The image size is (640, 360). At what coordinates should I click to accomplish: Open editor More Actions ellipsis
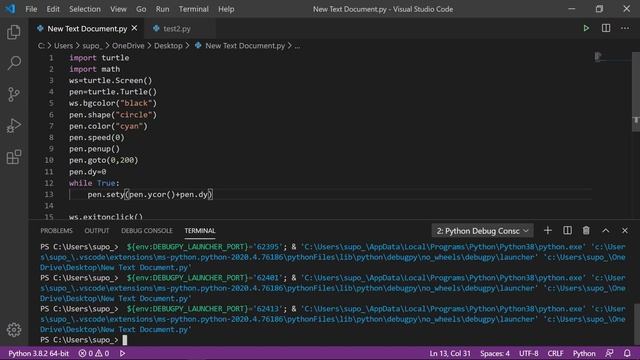(x=625, y=28)
